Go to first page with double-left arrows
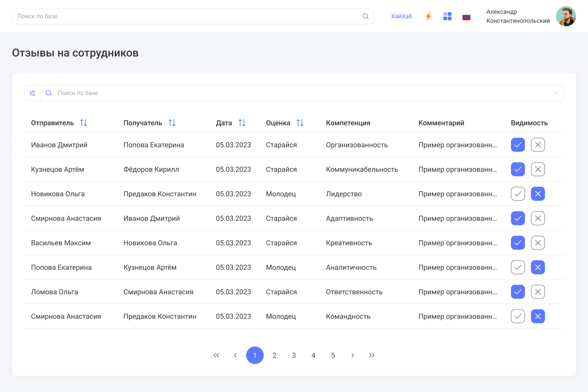588x392 pixels. coord(216,355)
